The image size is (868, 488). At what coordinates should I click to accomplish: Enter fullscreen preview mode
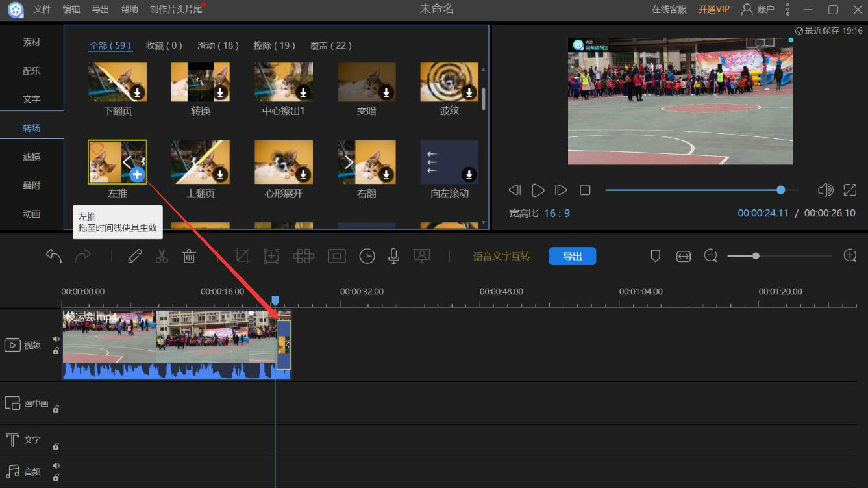point(850,190)
